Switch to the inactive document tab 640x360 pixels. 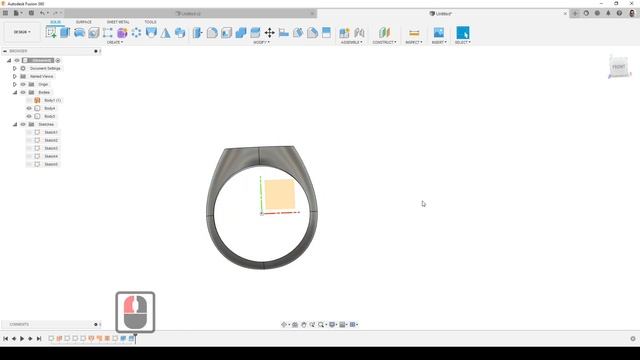191,13
